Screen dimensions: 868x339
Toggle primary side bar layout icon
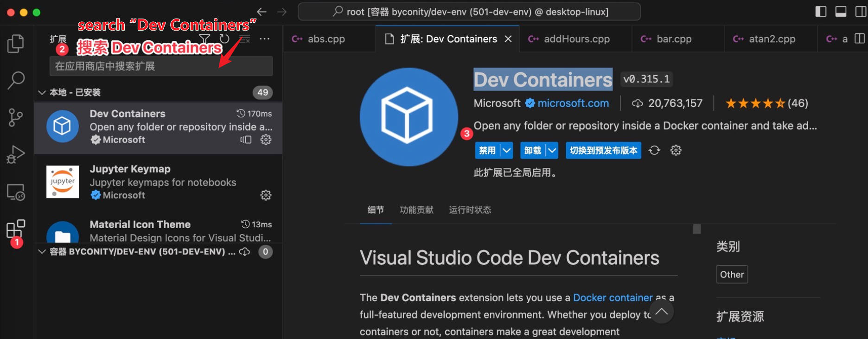(x=821, y=12)
